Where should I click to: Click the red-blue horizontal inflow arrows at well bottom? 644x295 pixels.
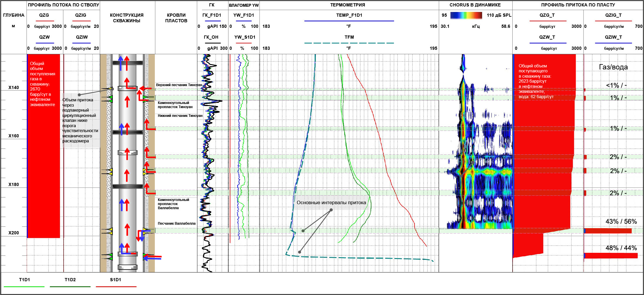tap(153, 258)
